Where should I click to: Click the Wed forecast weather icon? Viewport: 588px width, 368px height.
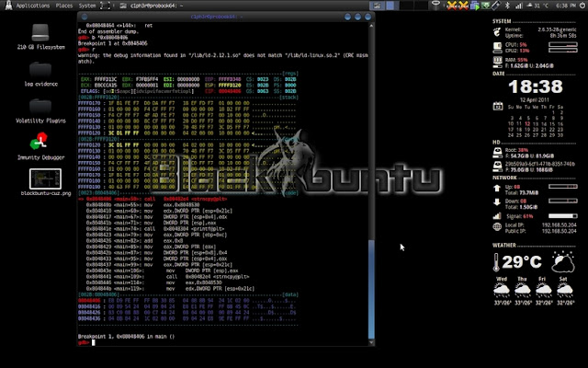point(502,291)
